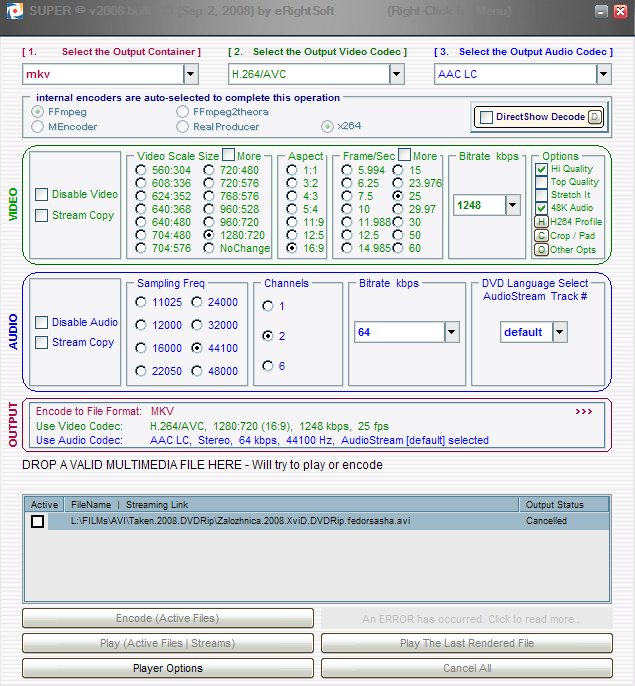Choose 6 audio channels
This screenshot has width=635, height=686.
pos(268,366)
